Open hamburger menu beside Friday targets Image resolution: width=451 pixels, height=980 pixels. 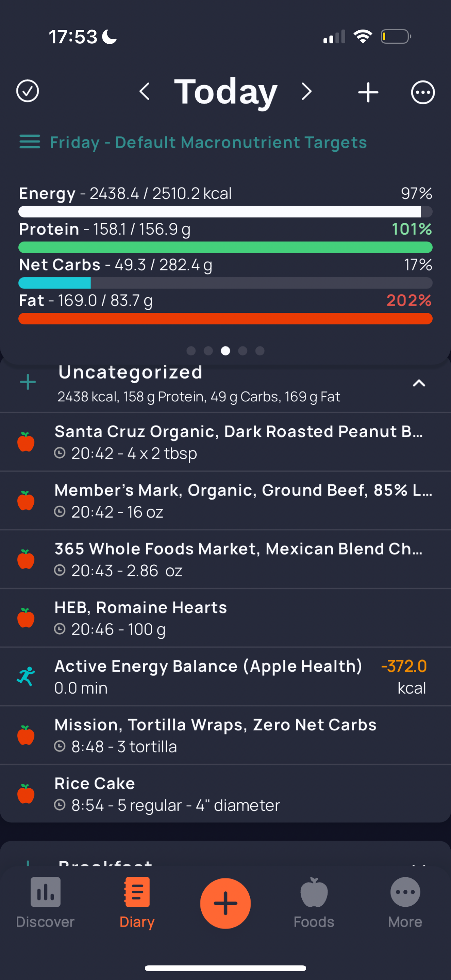pyautogui.click(x=30, y=142)
